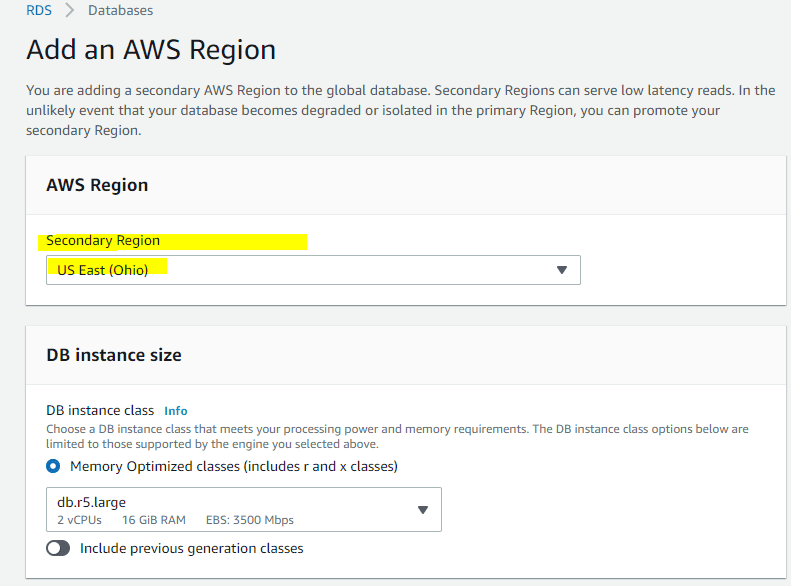Click the DB instance class help description text
Viewport: 791px width, 586px height.
[397, 436]
